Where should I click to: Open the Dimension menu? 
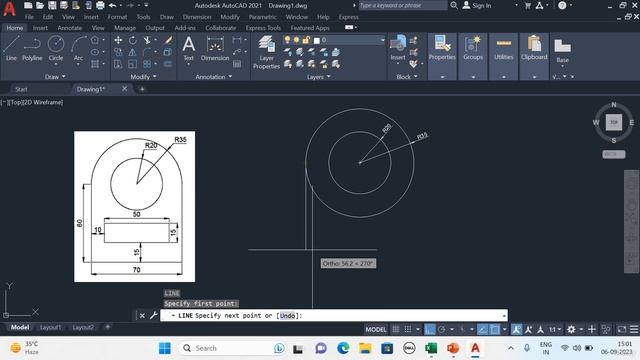(197, 17)
